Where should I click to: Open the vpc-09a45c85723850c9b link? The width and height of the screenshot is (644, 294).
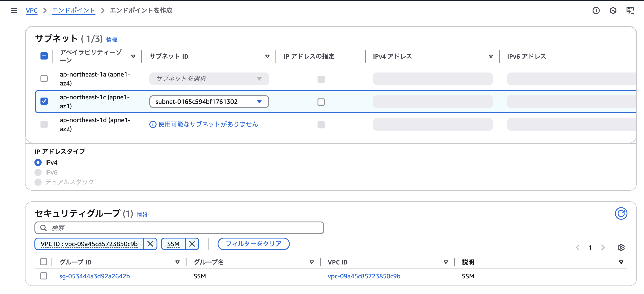(364, 276)
